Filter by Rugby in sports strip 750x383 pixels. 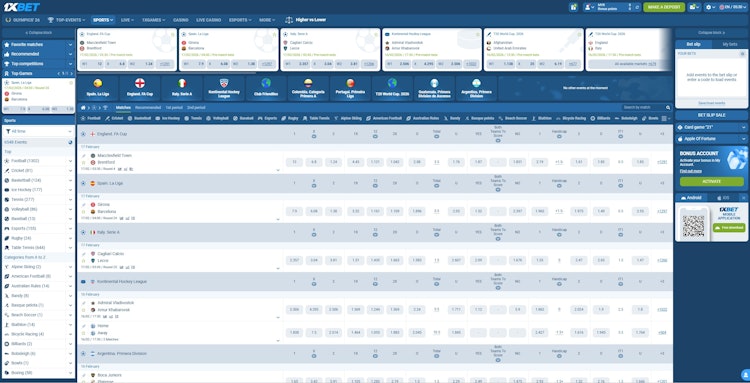[290, 118]
